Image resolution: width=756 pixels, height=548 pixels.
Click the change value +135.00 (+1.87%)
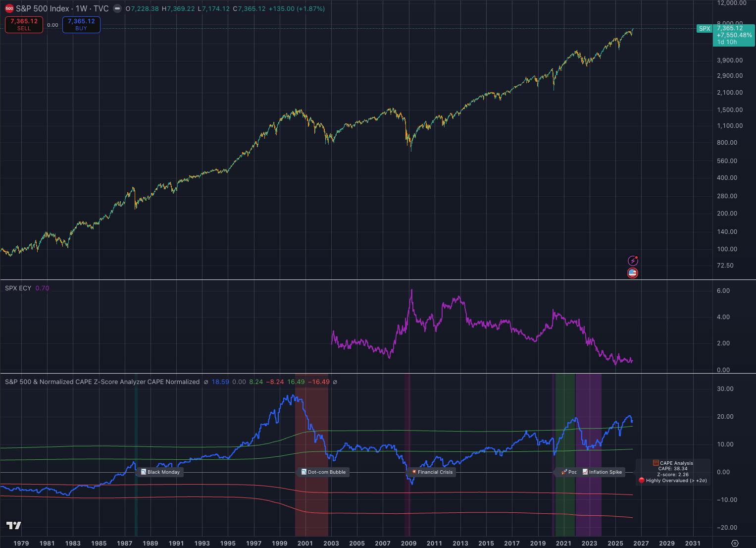[x=297, y=8]
